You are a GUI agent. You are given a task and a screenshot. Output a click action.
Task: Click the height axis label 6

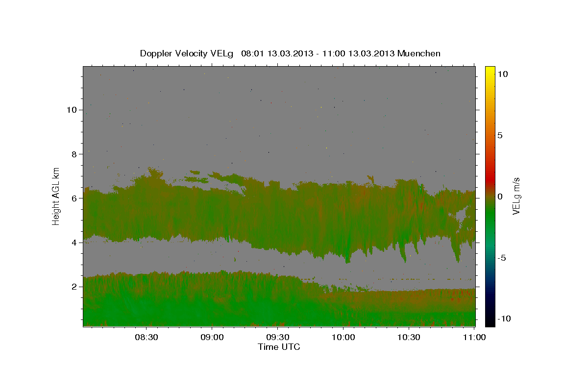pos(75,198)
